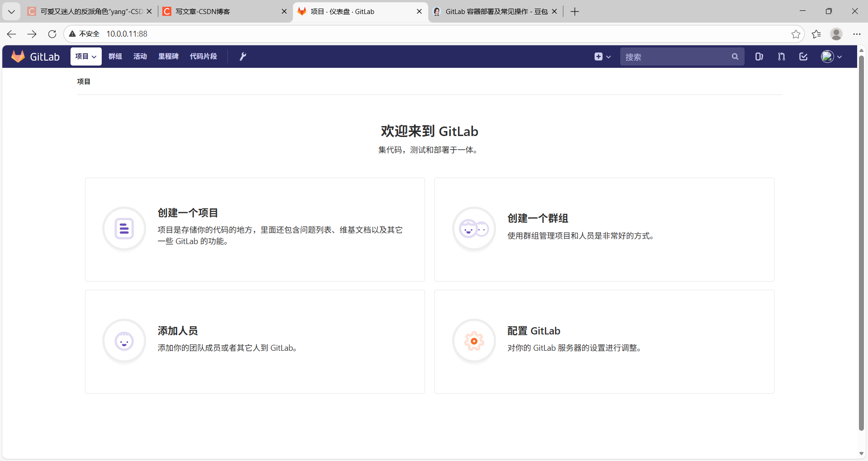Viewport: 868px width, 461px height.
Task: Open the merge requests icon
Action: pos(781,56)
